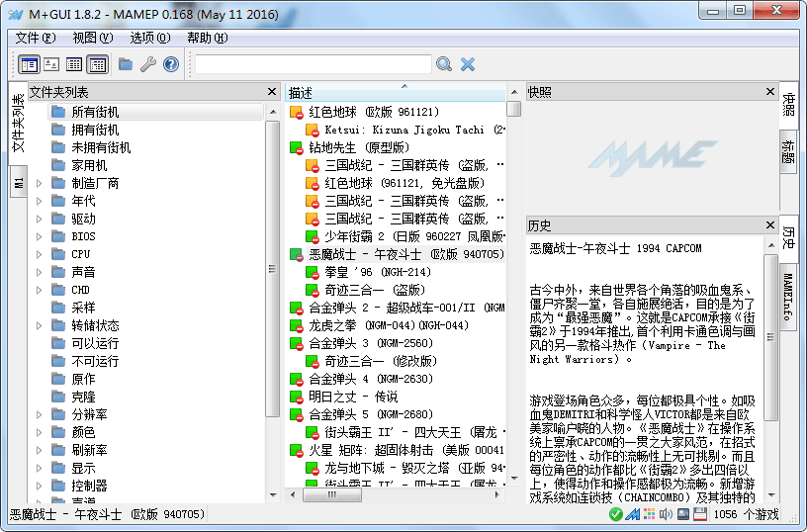
Task: Select the 未拥有街机 folder
Action: 101,147
